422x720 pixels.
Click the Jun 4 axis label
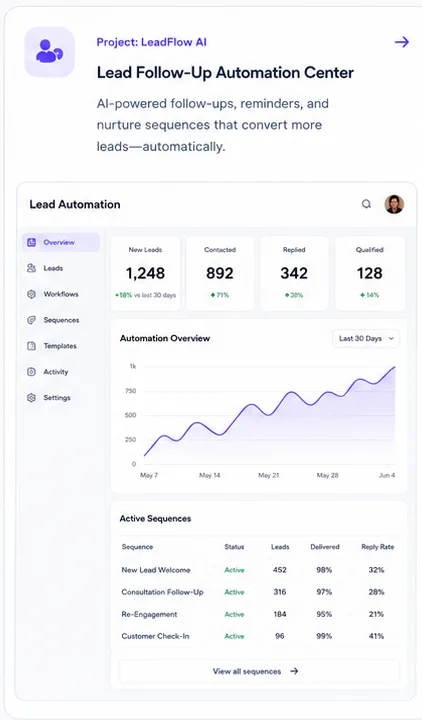pos(387,475)
